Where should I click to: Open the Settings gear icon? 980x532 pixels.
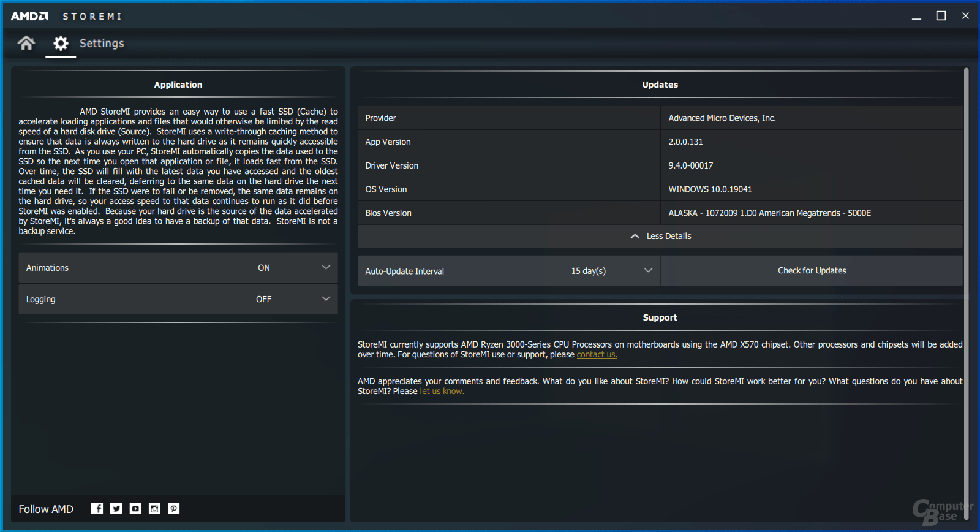pos(61,43)
